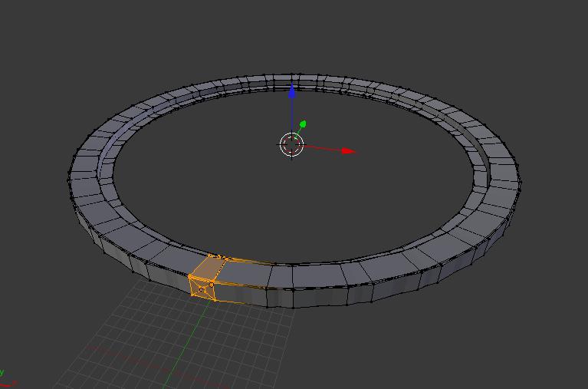This screenshot has width=588, height=389.
Task: Grab the red X-axis manipulator arrow
Action: [349, 151]
